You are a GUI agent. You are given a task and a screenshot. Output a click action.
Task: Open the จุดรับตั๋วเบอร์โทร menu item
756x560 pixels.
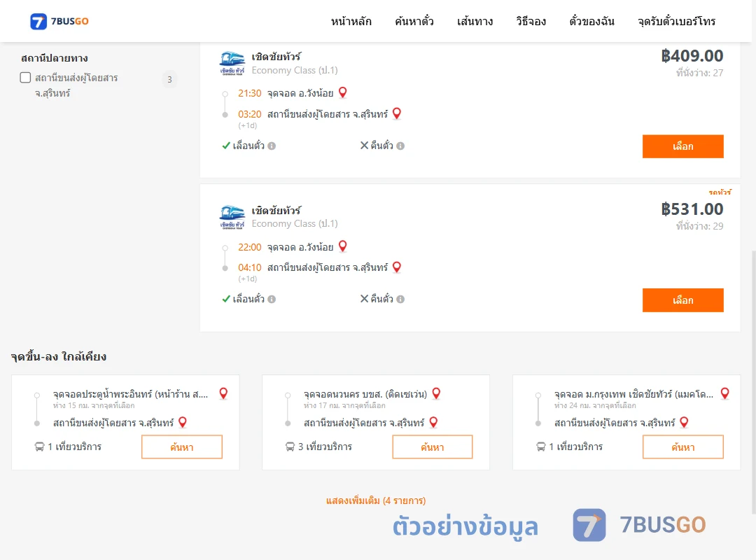coord(676,21)
